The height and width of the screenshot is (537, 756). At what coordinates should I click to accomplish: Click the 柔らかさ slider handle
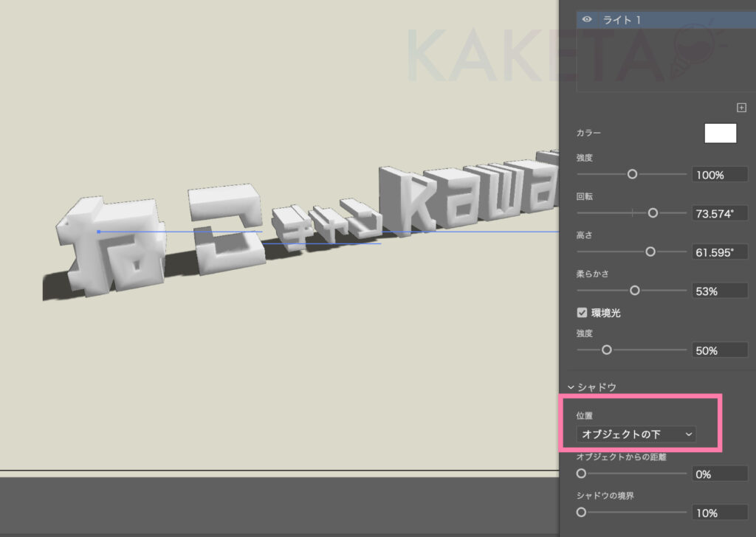click(635, 291)
